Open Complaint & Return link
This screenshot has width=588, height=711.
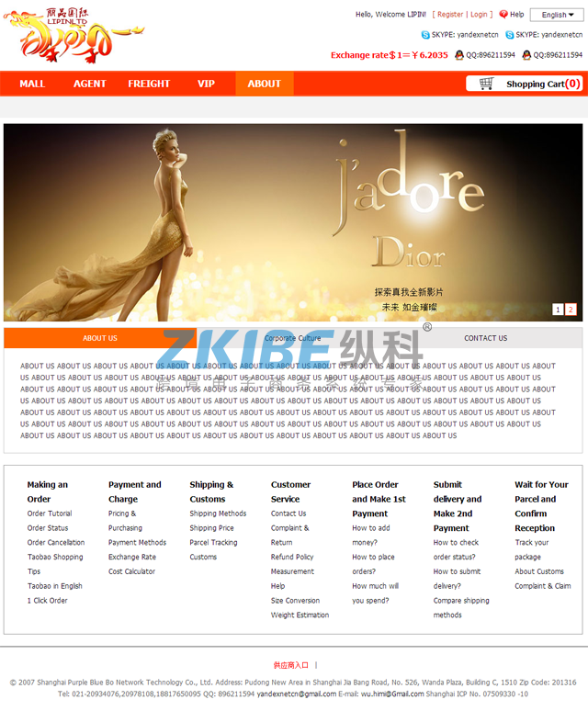289,535
